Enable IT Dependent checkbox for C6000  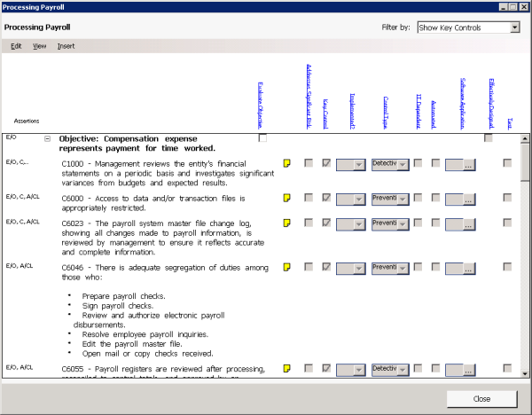(419, 198)
